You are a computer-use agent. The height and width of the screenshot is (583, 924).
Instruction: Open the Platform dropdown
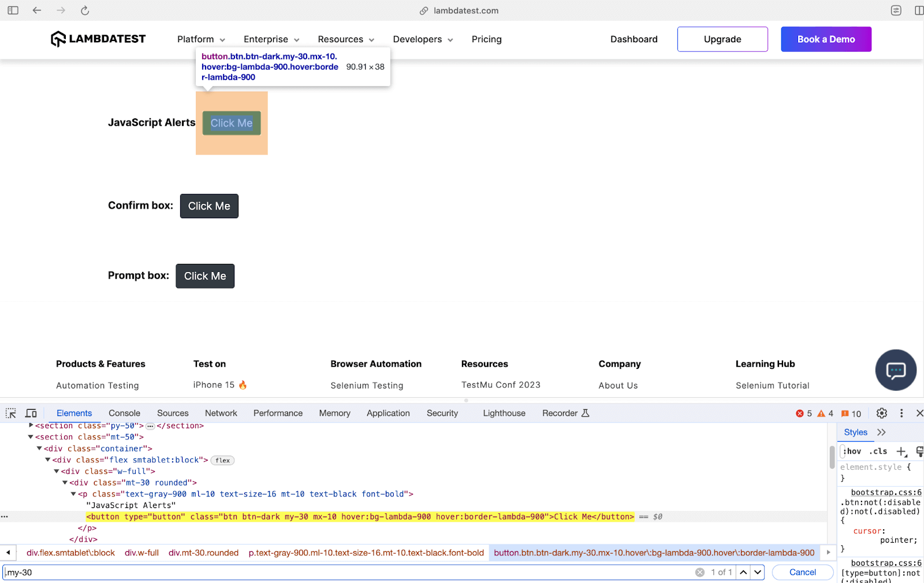(x=200, y=39)
